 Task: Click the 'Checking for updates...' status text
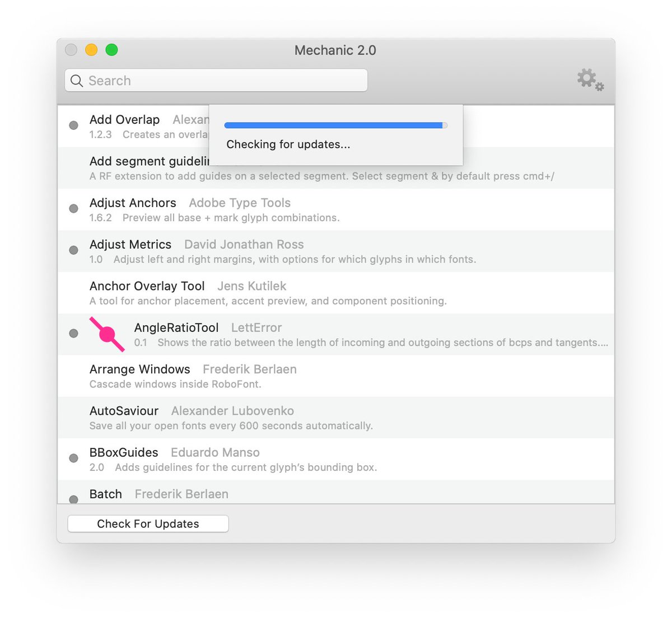point(288,144)
